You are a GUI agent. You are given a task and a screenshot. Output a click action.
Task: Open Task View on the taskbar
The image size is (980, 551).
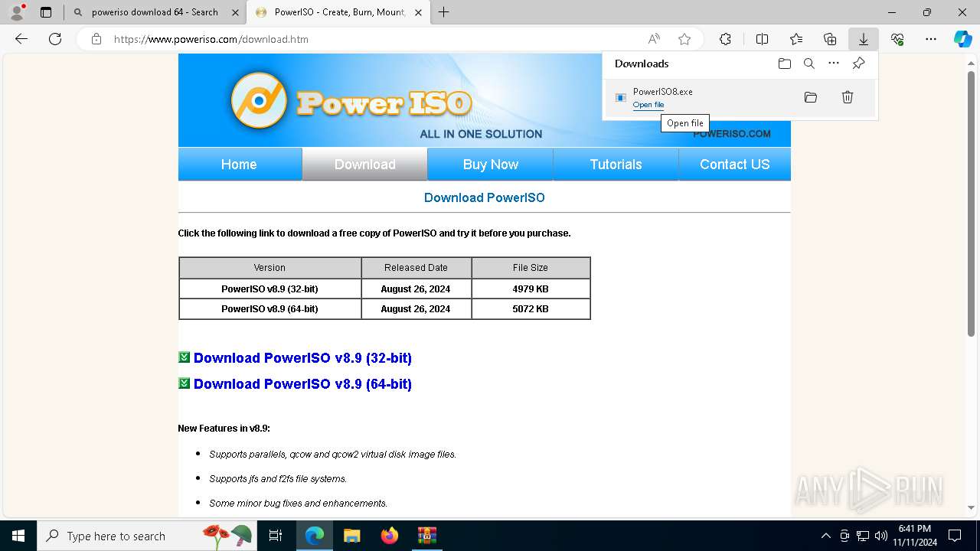pos(276,536)
